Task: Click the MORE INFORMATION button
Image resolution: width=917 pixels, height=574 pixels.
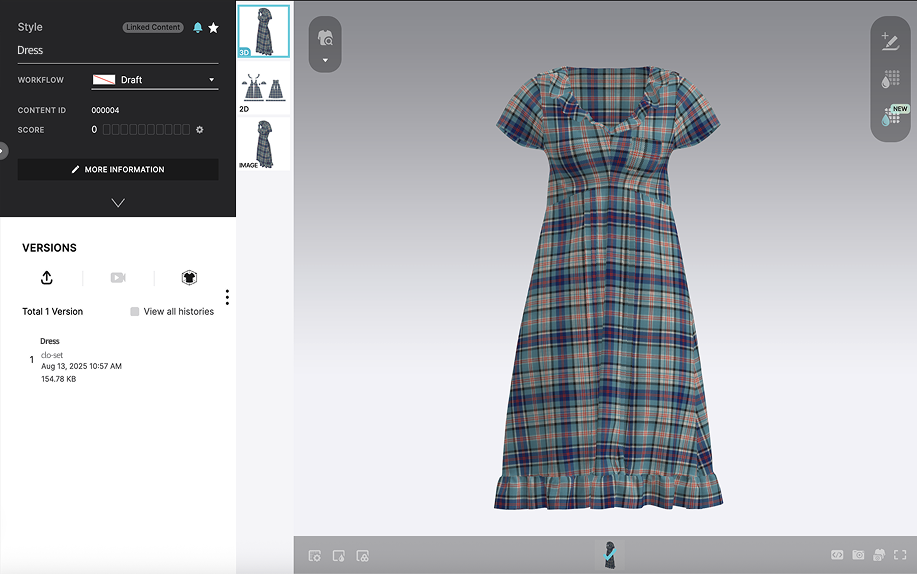Action: coord(118,170)
